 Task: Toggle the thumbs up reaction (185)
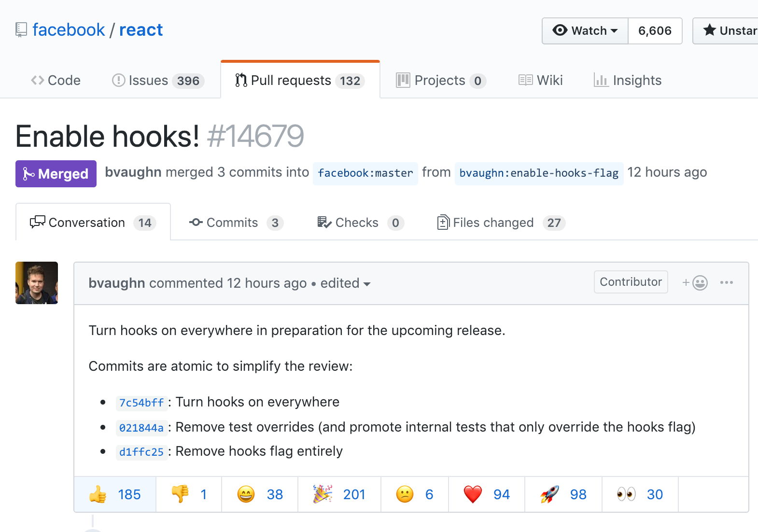coord(115,494)
